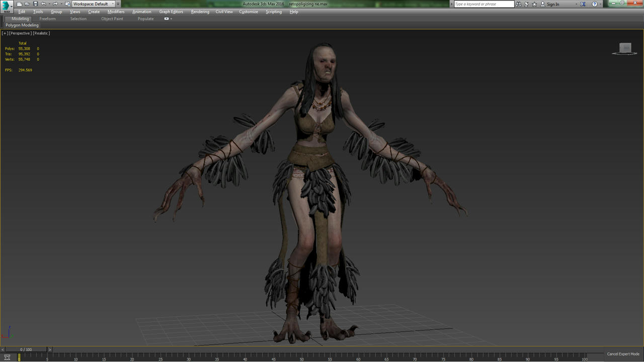
Task: Undo the last scene operation
Action: click(43, 4)
